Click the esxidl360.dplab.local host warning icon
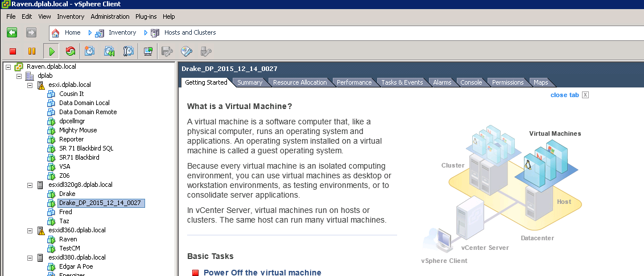Screen dimensions: 644x276 pos(40,230)
